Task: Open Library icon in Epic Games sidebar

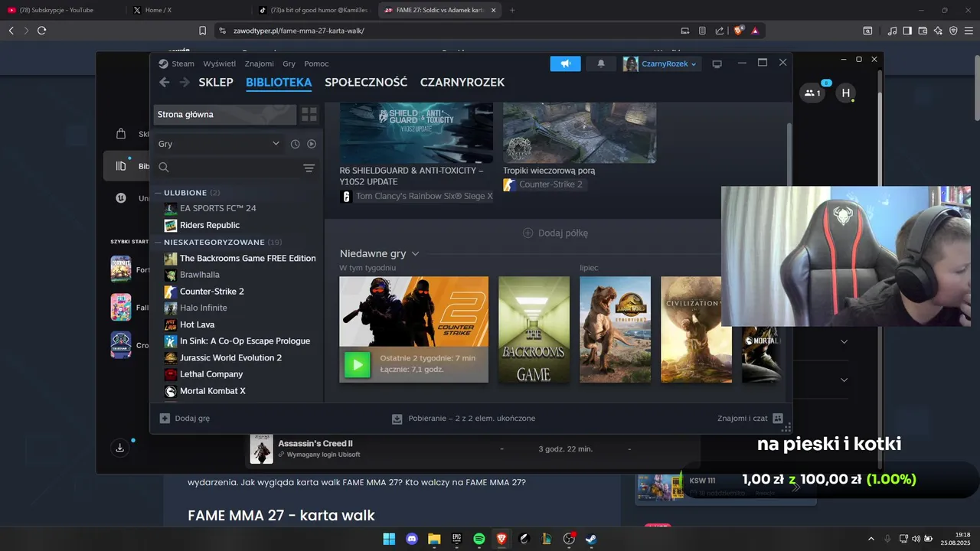Action: click(121, 166)
